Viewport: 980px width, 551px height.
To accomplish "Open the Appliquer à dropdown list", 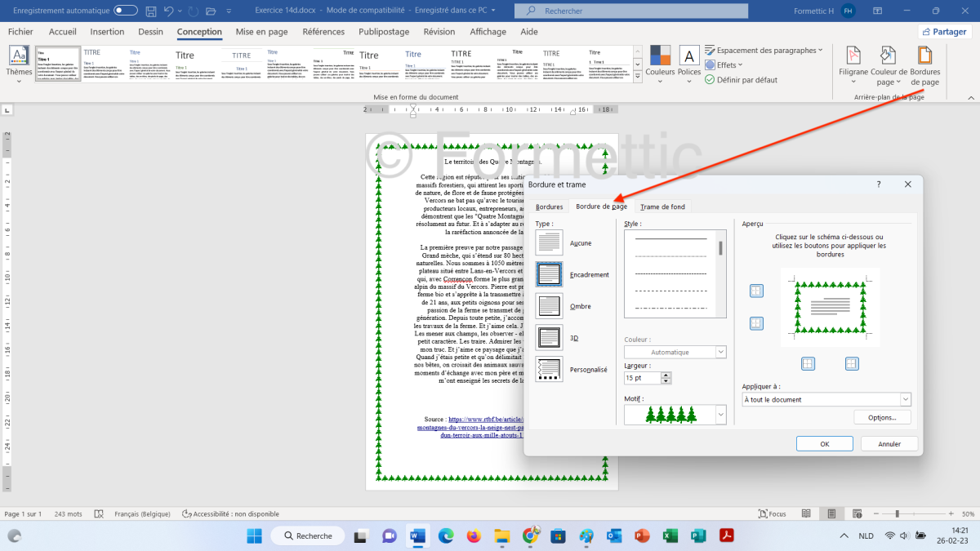I will [x=905, y=400].
